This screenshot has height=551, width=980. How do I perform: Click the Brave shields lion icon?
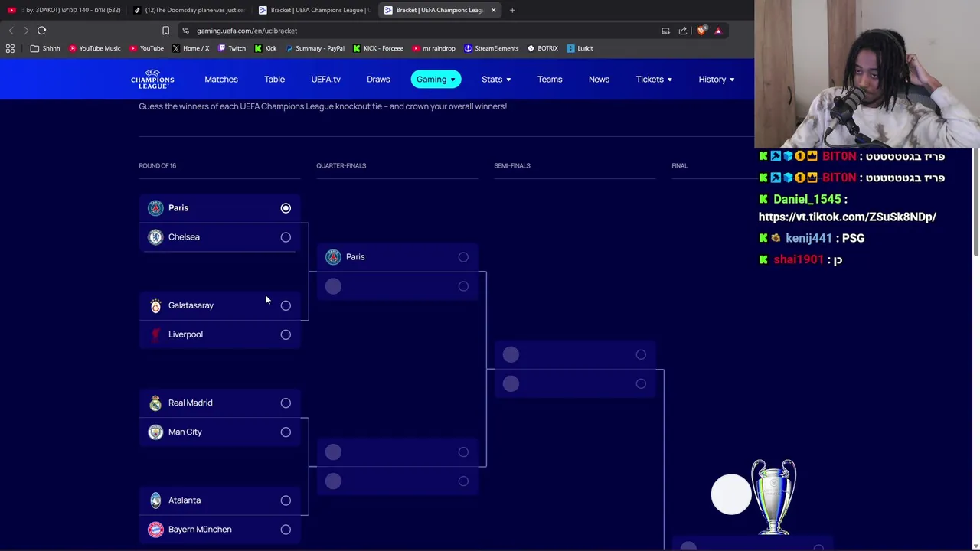click(701, 31)
